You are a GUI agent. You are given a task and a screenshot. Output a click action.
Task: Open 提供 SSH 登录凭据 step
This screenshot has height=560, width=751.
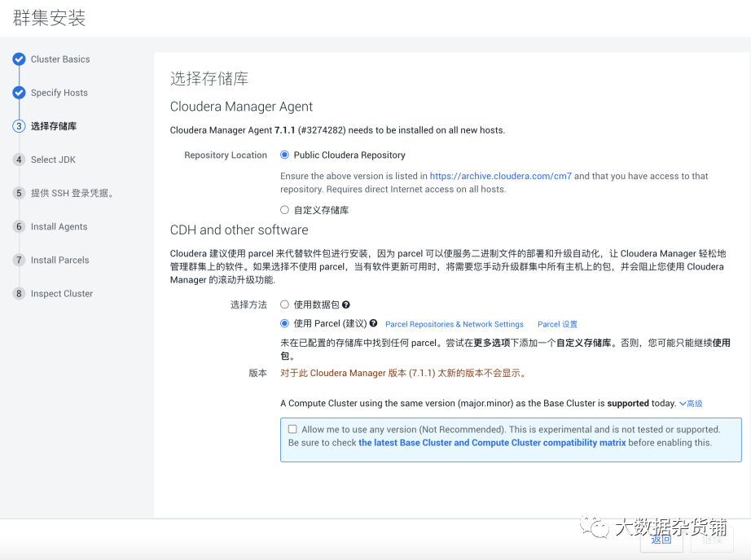click(x=72, y=194)
